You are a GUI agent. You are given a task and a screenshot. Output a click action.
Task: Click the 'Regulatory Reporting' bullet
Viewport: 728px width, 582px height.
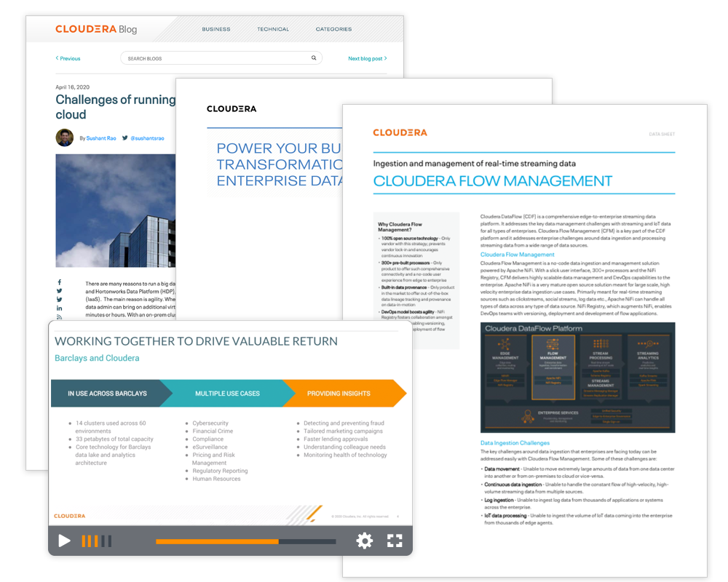220,471
